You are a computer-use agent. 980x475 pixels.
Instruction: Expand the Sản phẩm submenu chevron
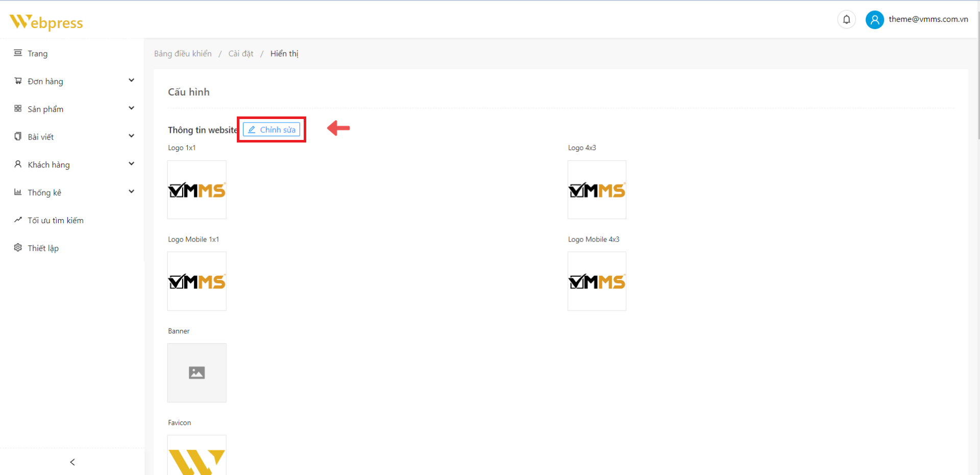pyautogui.click(x=131, y=108)
